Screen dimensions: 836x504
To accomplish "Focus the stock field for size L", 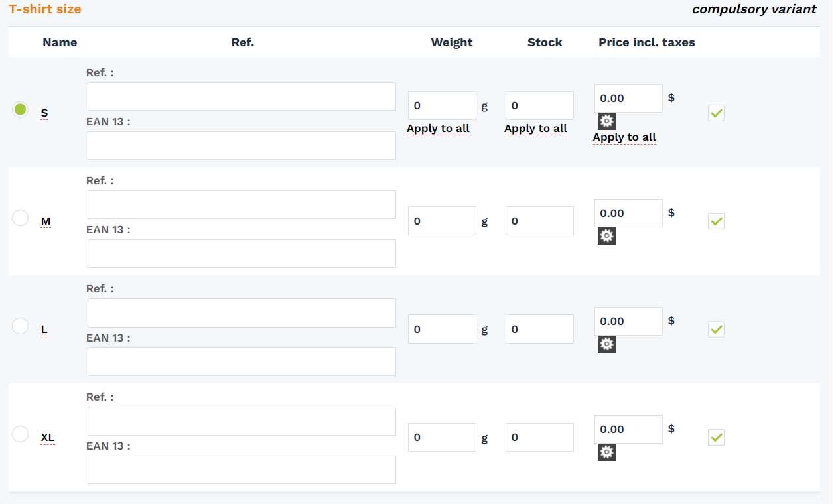I will [539, 329].
